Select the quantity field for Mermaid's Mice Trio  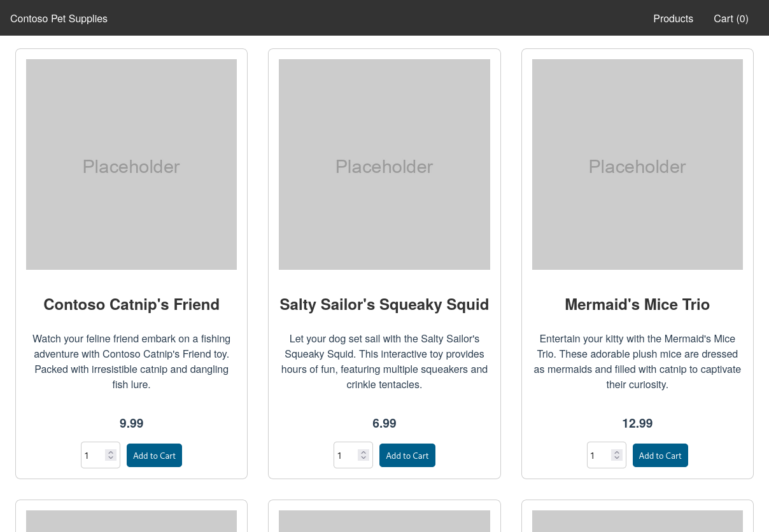600,455
